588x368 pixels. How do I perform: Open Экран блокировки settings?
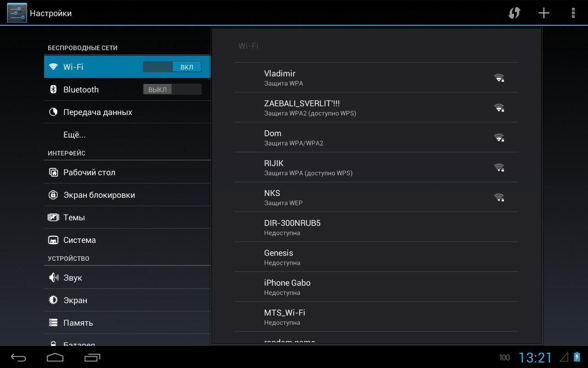(99, 195)
